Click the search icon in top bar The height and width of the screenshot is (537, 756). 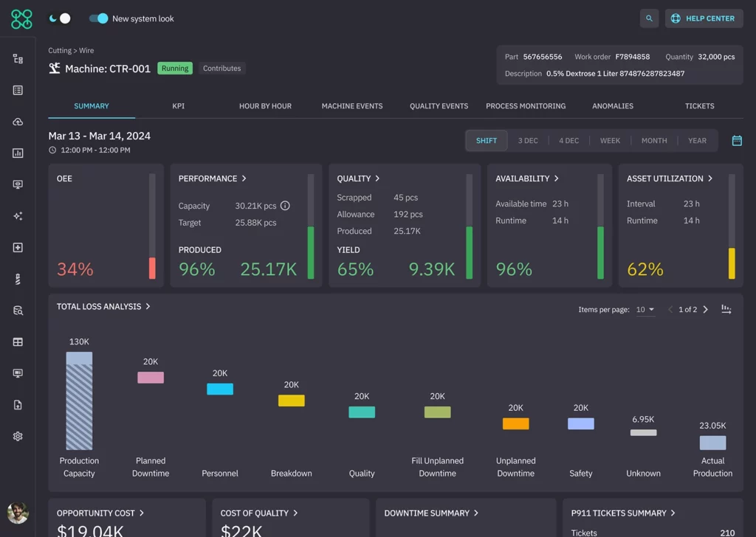pyautogui.click(x=649, y=18)
